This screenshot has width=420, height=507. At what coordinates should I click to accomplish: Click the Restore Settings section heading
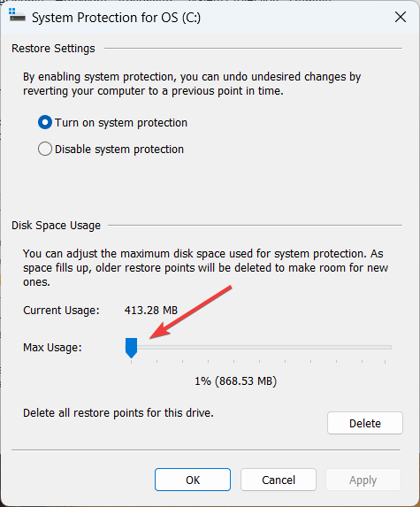pyautogui.click(x=53, y=49)
